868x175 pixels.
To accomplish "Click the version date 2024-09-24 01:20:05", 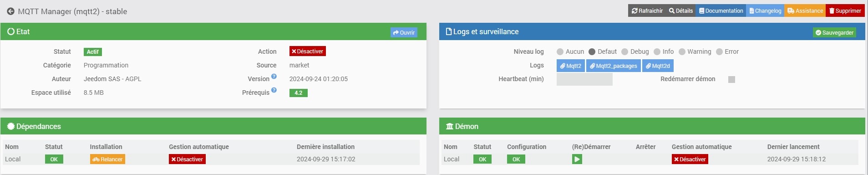I will point(319,79).
